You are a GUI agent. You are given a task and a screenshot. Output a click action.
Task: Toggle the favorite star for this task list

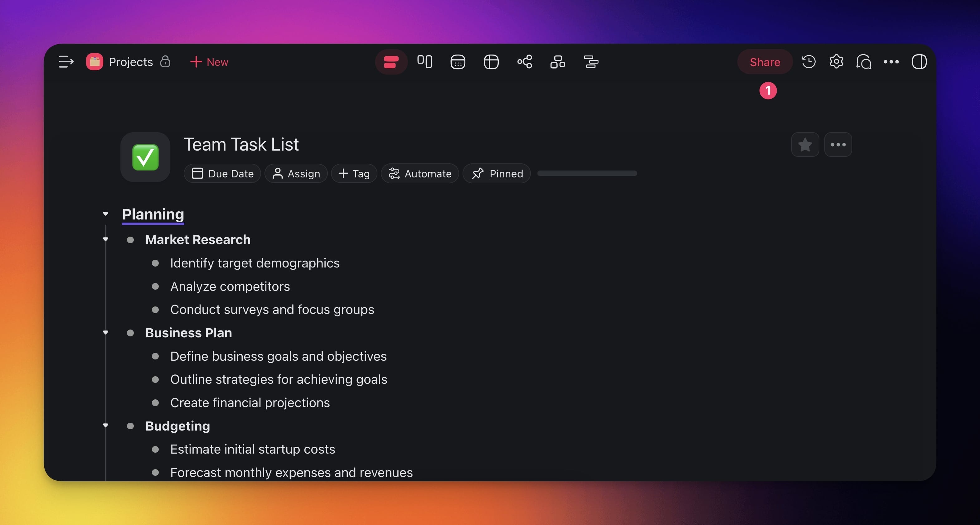click(805, 144)
